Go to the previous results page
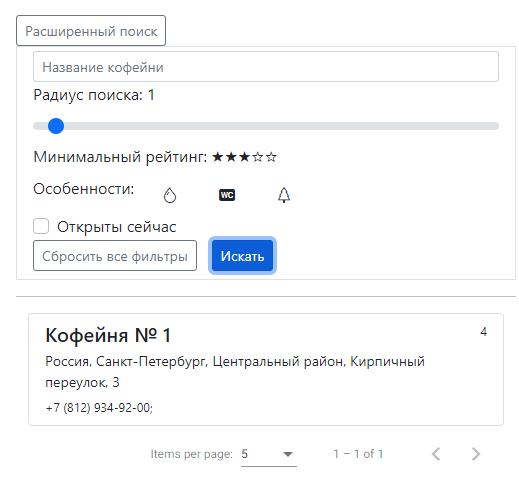The width and height of the screenshot is (519, 486). click(x=436, y=454)
